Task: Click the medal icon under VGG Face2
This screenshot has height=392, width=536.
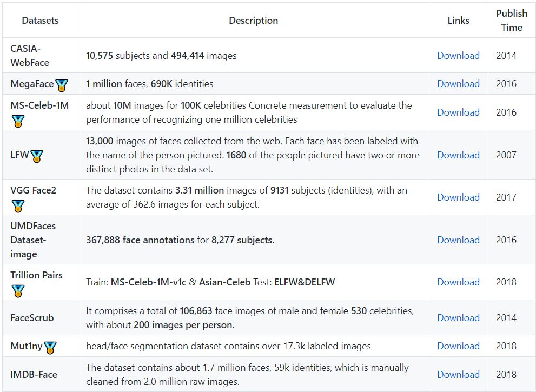Action: 18,206
